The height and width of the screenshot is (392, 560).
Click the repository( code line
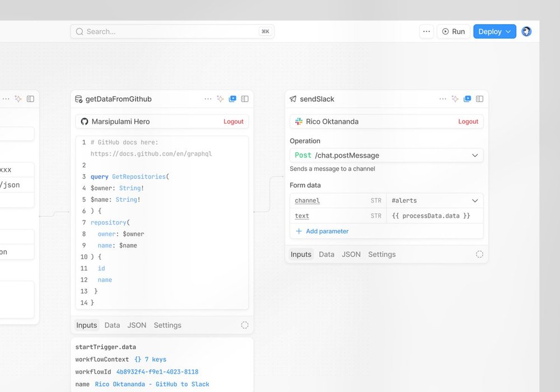110,222
